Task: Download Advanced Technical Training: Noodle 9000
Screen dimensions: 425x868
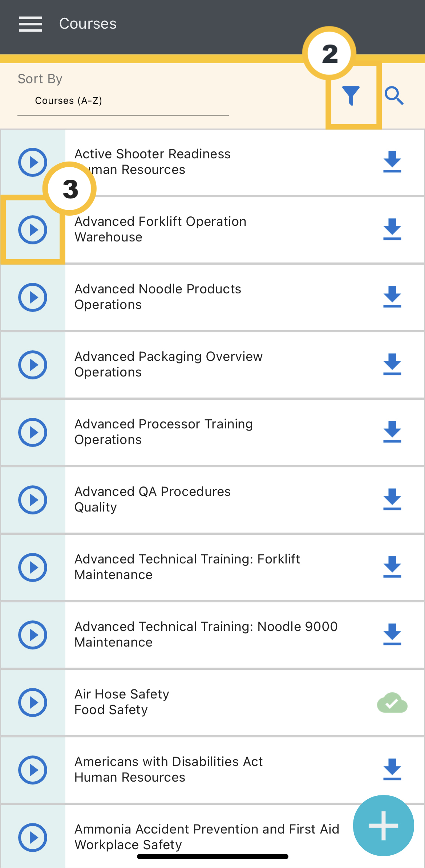Action: 392,635
